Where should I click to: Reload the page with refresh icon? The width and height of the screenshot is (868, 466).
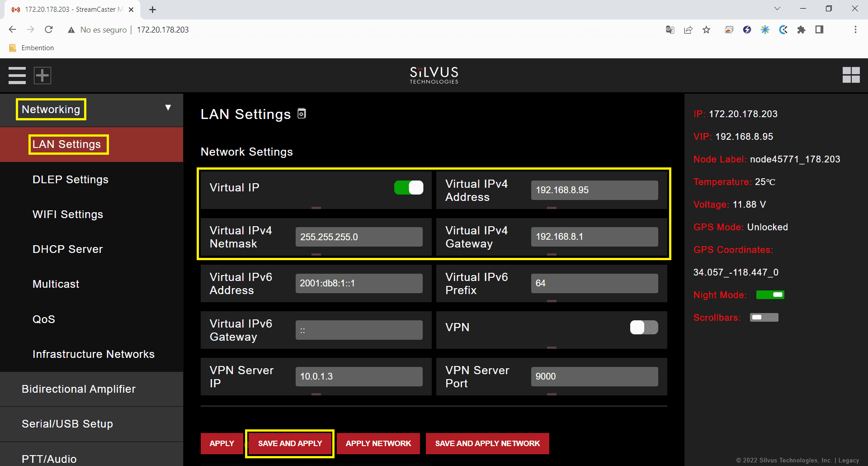49,30
